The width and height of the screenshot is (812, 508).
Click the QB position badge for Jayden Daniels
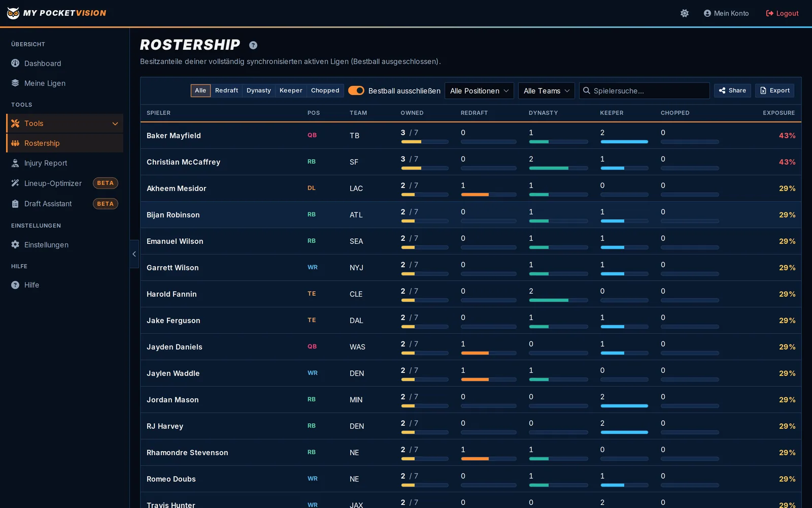[312, 346]
